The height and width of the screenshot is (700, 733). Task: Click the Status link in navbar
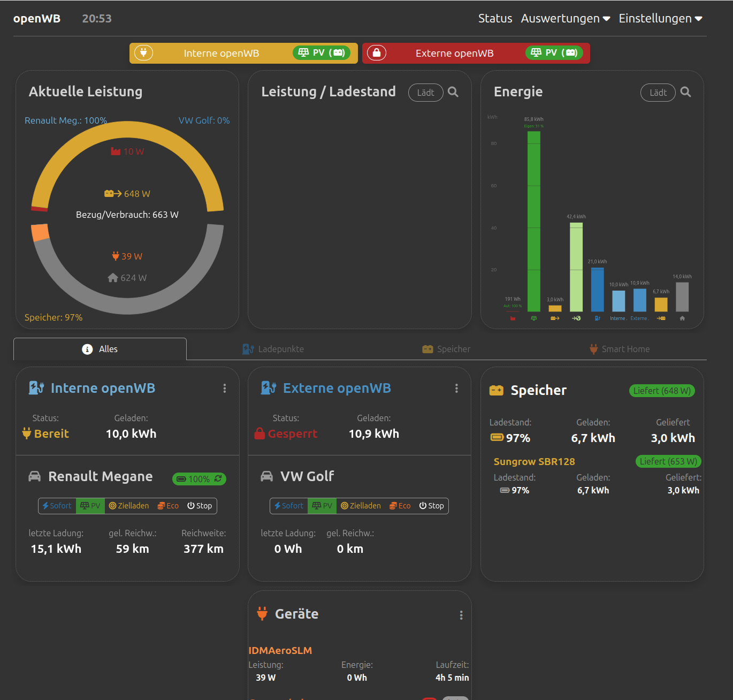tap(495, 19)
